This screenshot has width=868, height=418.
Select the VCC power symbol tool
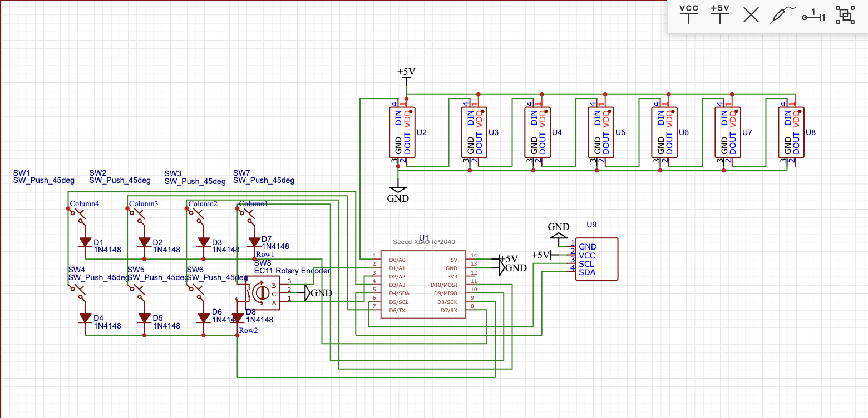point(689,15)
